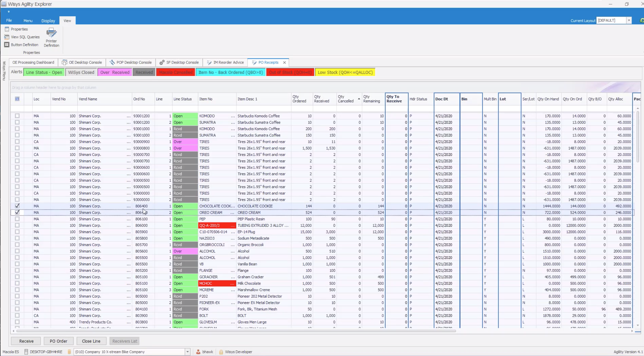644x356 pixels.
Task: Click the OE Desktop Console tab icon
Action: click(x=64, y=62)
